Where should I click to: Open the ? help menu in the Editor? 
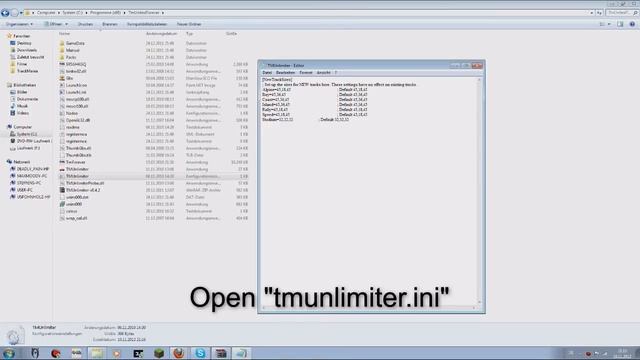coord(336,72)
